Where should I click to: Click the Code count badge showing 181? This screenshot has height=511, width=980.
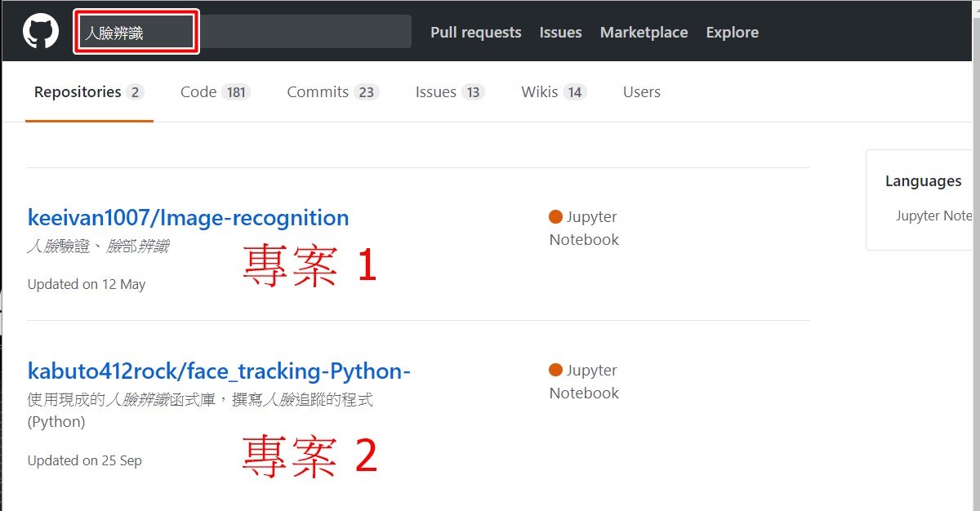point(237,92)
